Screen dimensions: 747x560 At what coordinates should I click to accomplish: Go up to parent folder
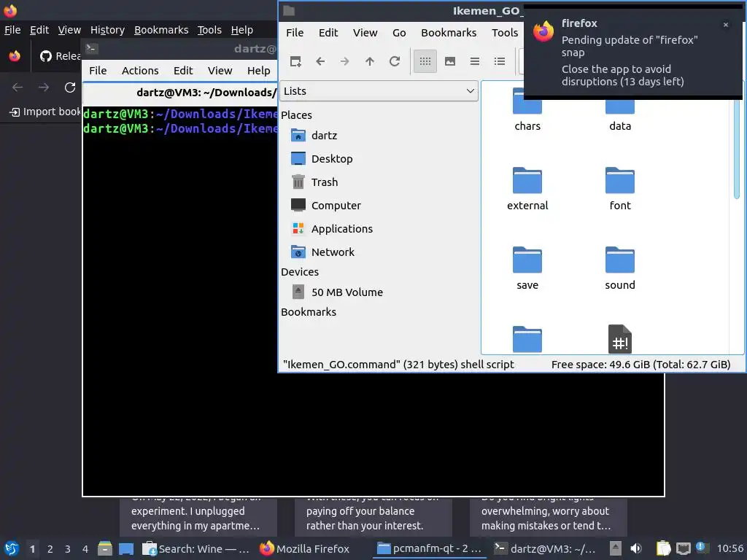[x=370, y=61]
